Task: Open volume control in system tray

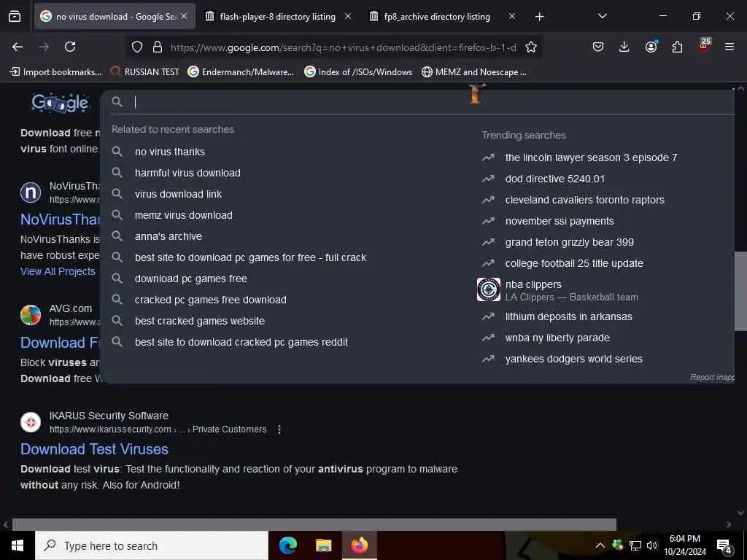Action: point(651,545)
